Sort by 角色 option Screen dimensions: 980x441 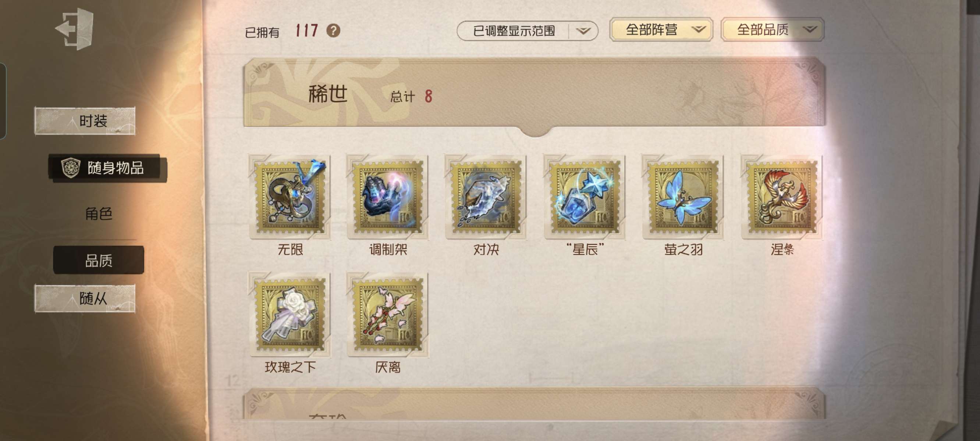tap(99, 214)
